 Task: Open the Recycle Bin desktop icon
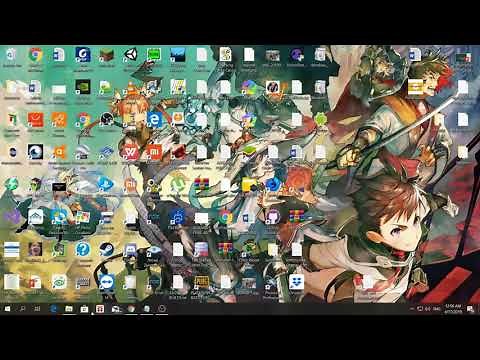pyautogui.click(x=11, y=54)
